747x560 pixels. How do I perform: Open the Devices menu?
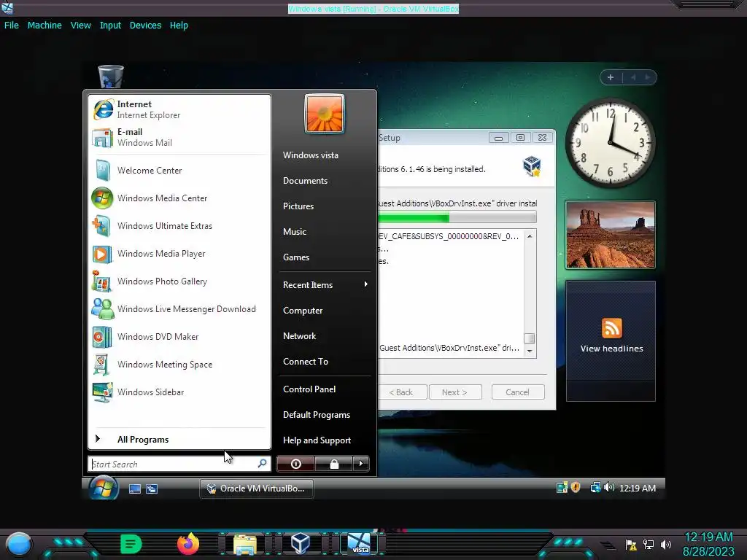145,26
